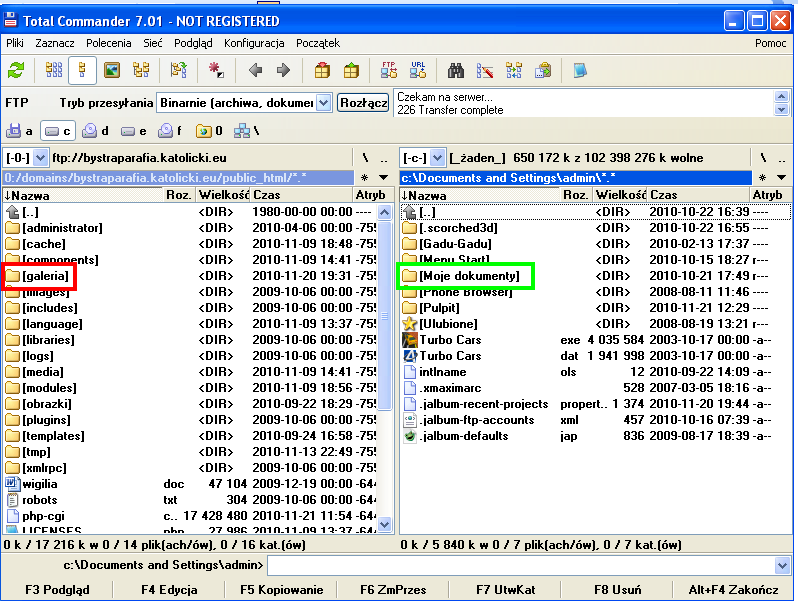Open the transfer mode dropdown

coord(323,103)
